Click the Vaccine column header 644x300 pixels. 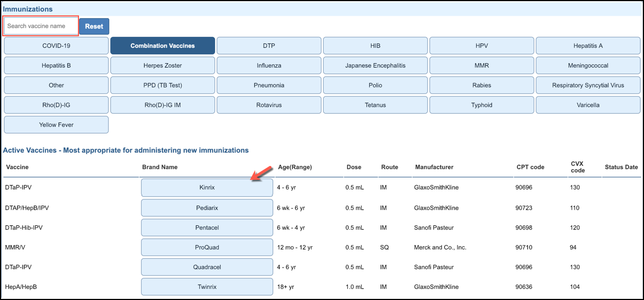click(16, 167)
